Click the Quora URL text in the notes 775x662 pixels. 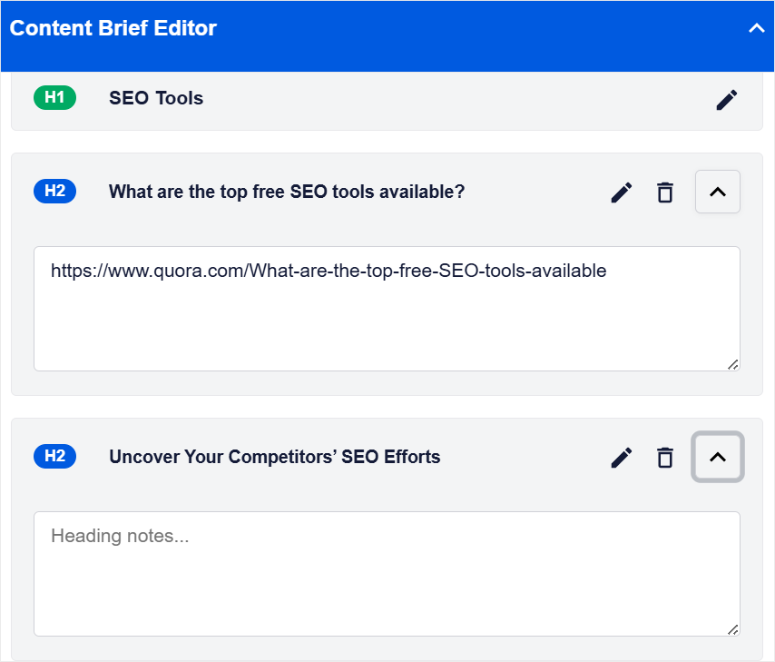click(x=328, y=271)
